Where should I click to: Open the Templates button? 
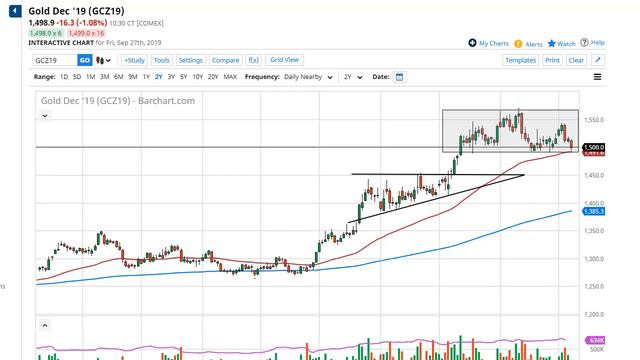pos(520,60)
